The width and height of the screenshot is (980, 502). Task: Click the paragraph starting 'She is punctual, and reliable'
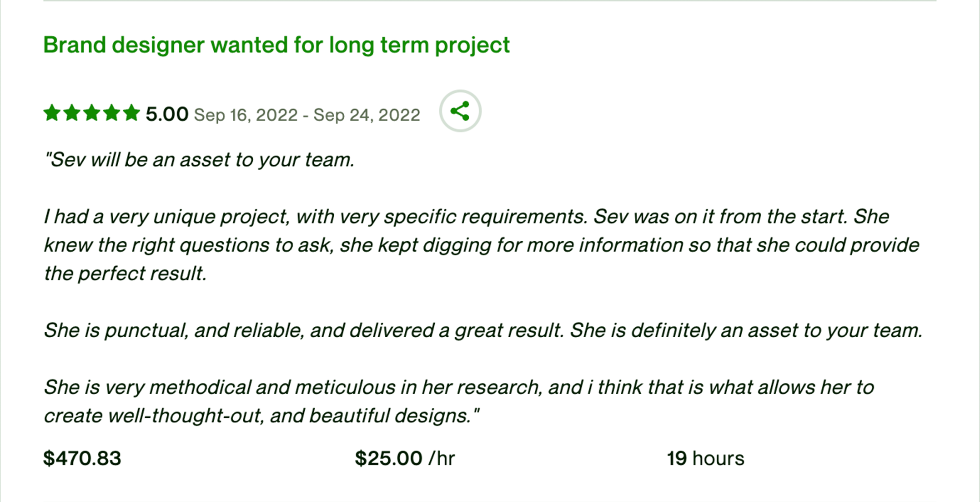[x=483, y=331]
